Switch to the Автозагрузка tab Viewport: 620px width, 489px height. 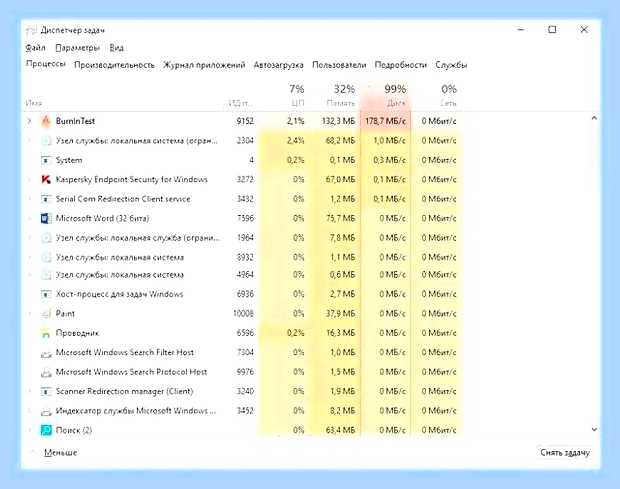point(278,65)
